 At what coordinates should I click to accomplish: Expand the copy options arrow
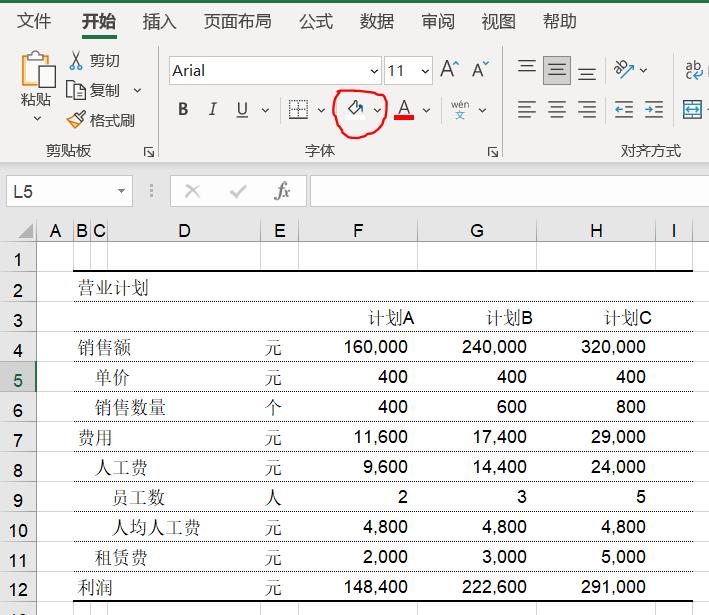137,90
